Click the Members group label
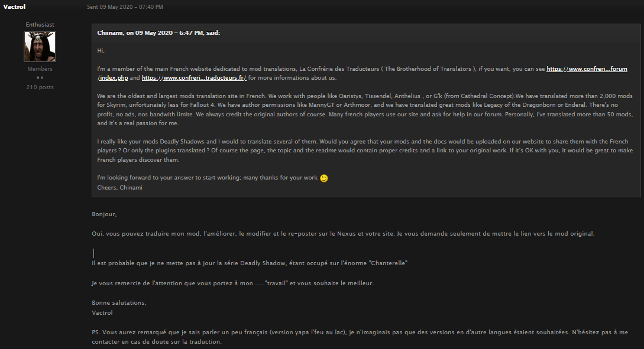This screenshot has width=644, height=349. [x=40, y=69]
